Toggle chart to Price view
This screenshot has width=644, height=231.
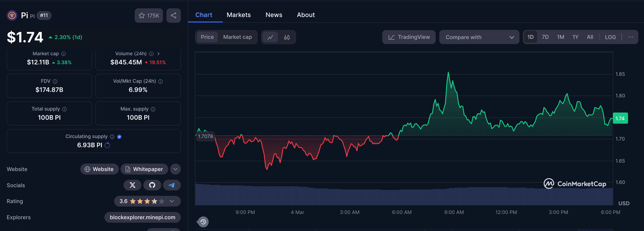pyautogui.click(x=207, y=37)
